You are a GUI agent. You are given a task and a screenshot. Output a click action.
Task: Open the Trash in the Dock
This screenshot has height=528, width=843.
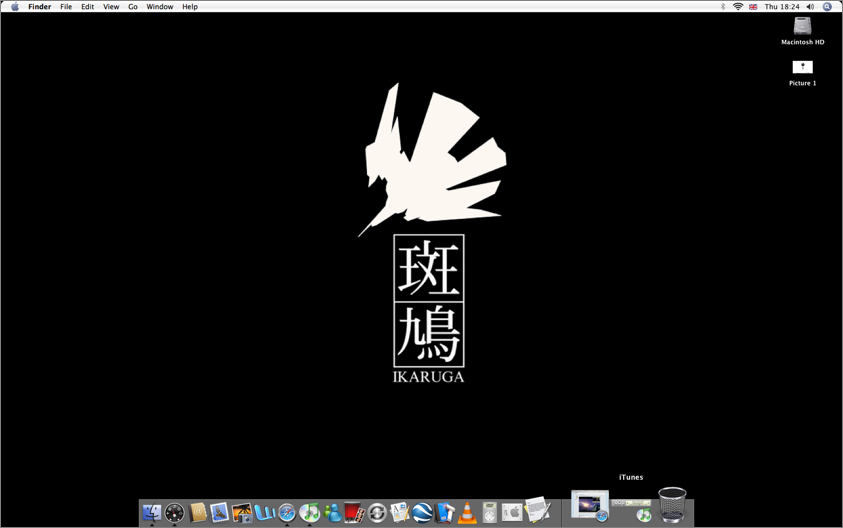click(672, 504)
